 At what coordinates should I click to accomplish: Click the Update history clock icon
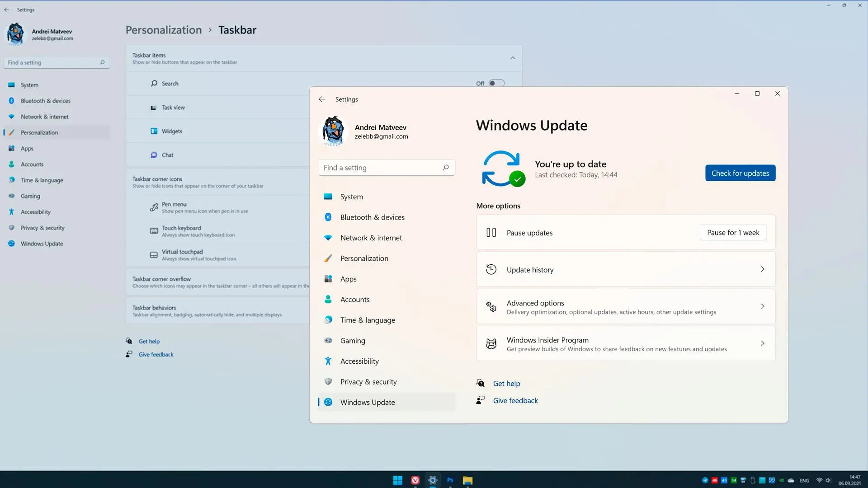491,270
